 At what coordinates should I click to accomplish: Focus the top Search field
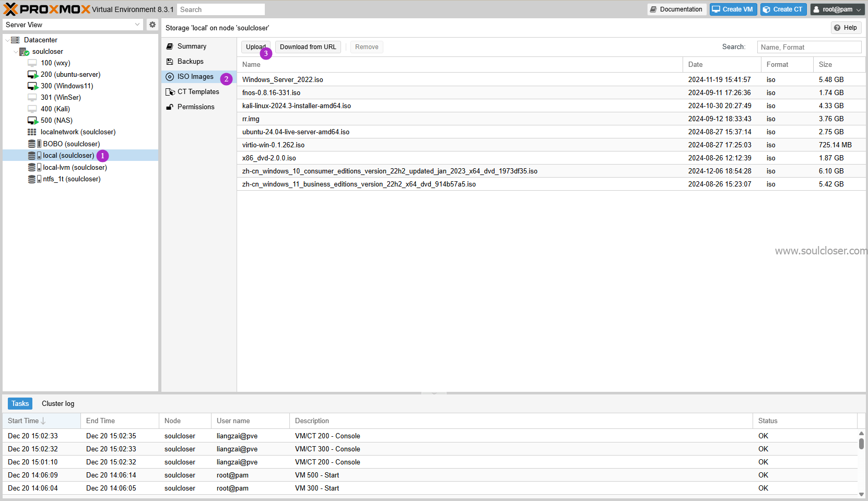[x=221, y=9]
